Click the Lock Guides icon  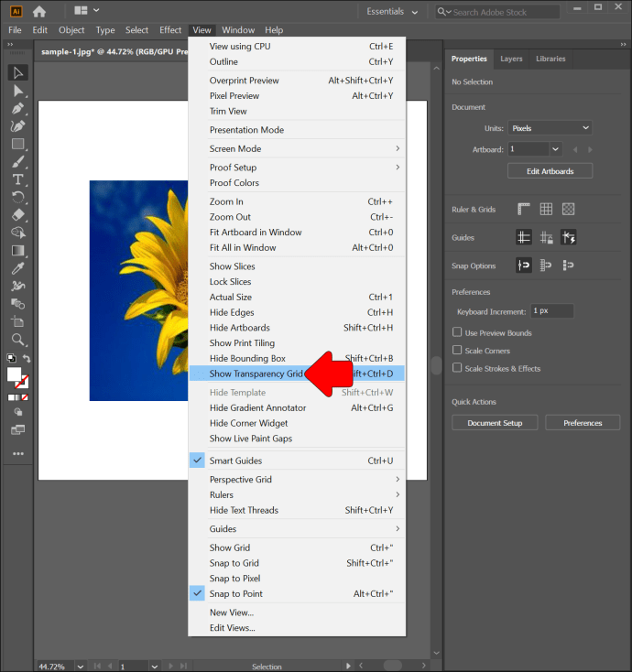(546, 237)
